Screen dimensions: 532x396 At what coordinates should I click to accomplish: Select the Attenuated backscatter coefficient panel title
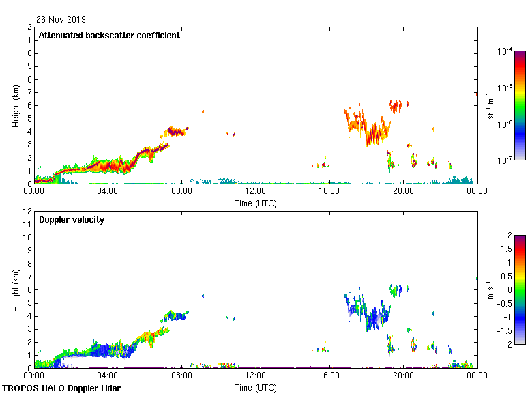coord(109,36)
